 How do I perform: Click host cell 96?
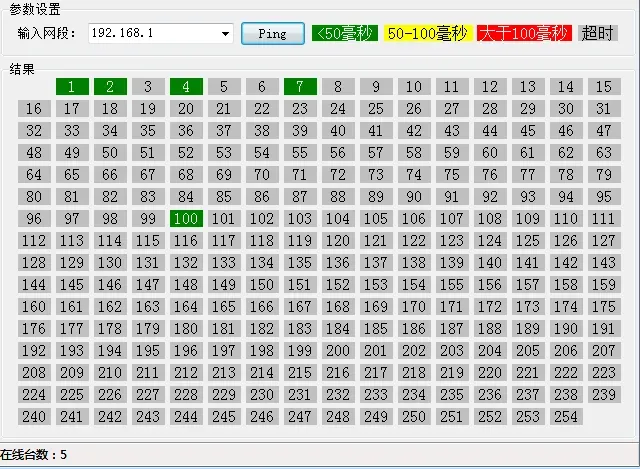tap(34, 219)
